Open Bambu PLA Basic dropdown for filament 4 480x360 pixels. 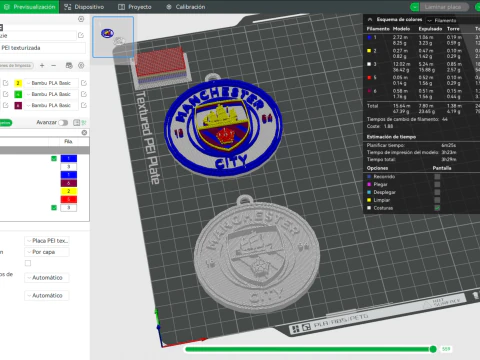(51, 94)
